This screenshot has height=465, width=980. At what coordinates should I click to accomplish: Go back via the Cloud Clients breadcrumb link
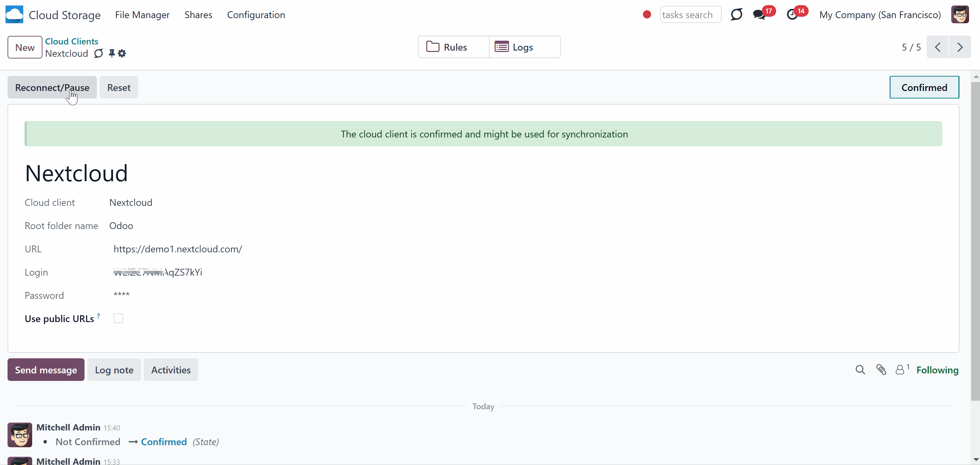coord(72,41)
